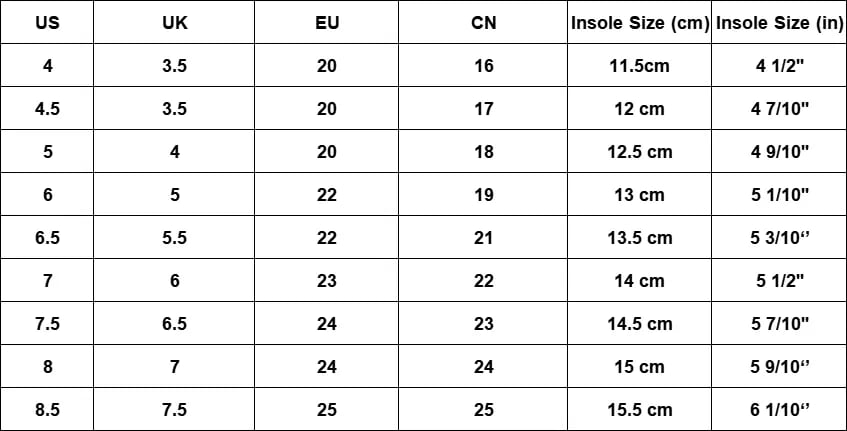Viewport: 847px width, 431px height.
Task: Select the EU column header
Action: 326,23
